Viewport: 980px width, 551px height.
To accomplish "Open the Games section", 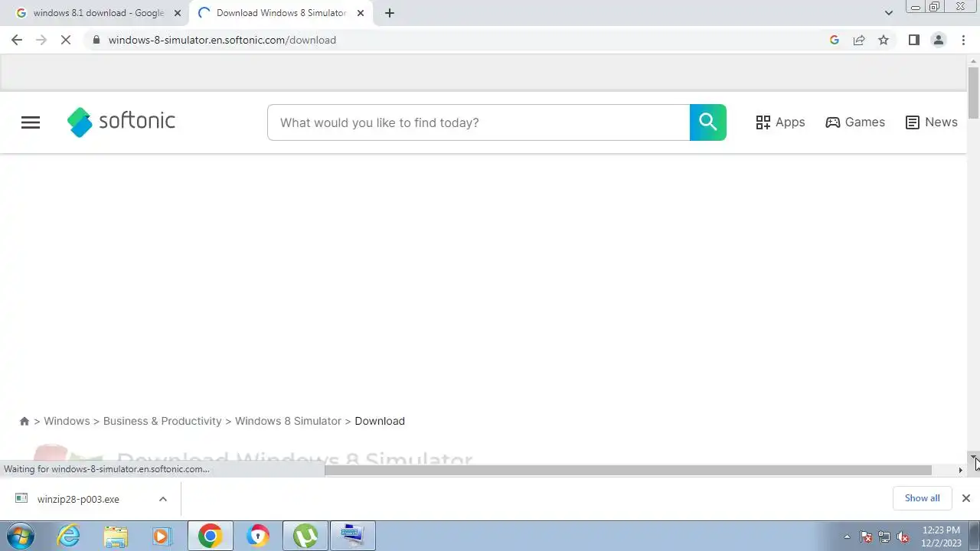I will [x=855, y=122].
